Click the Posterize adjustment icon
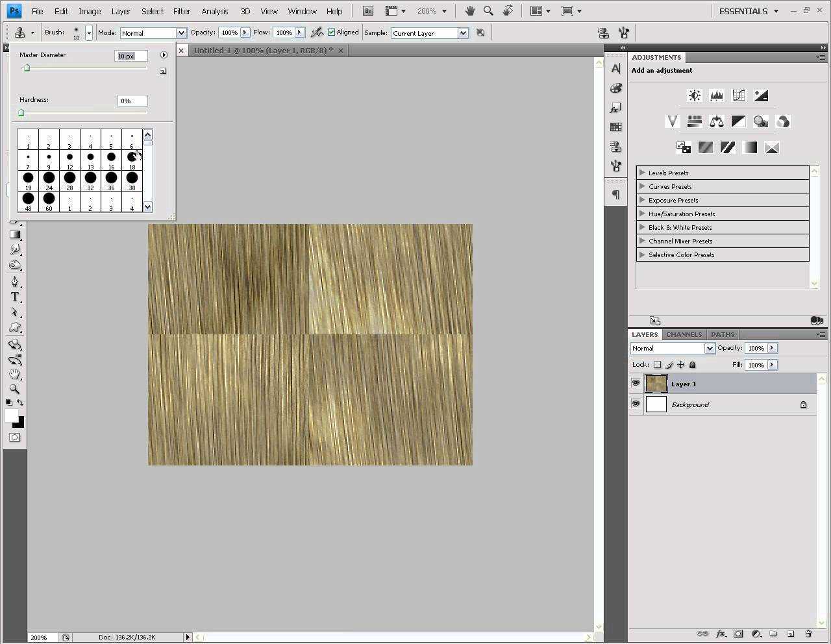Screen dimensions: 831x644 706,148
